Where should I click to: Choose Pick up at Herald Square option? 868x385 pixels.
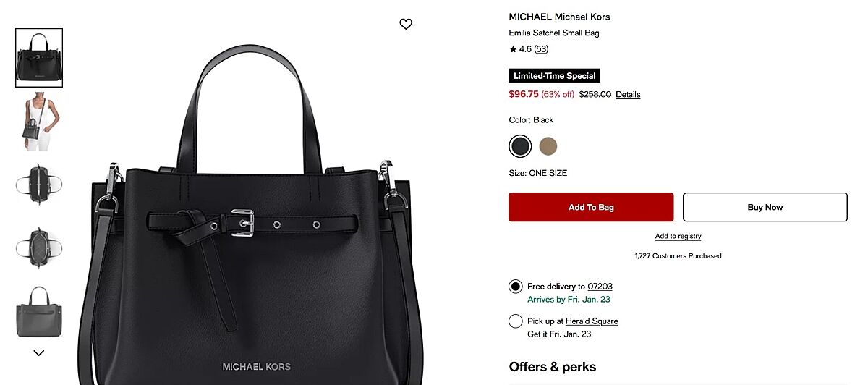point(515,321)
